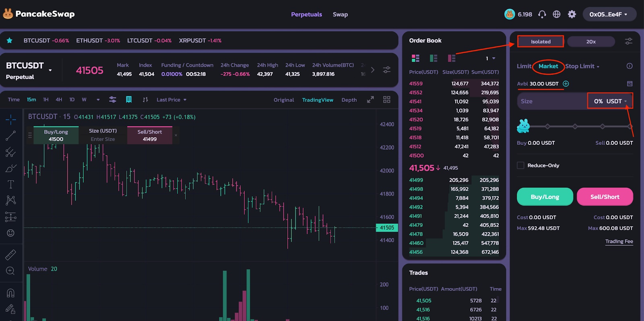The width and height of the screenshot is (644, 321).
Task: Open wallet address 0x05...Ee4F dropdown
Action: pos(609,14)
